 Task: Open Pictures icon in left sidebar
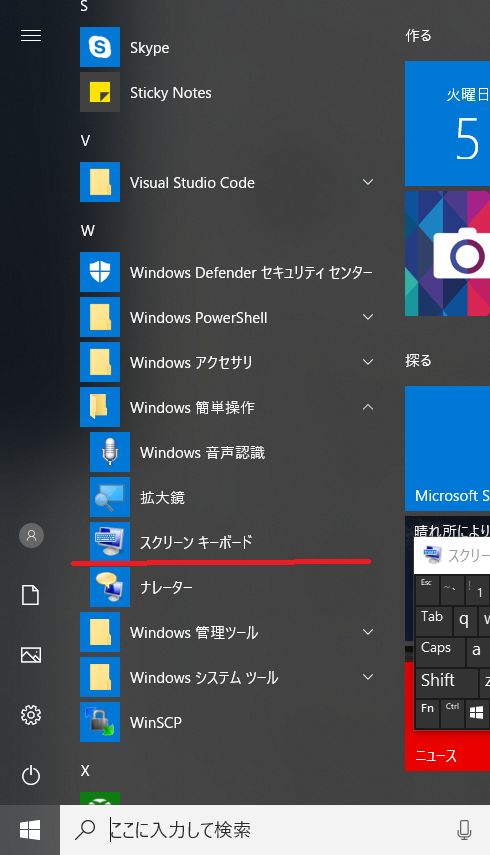[31, 655]
